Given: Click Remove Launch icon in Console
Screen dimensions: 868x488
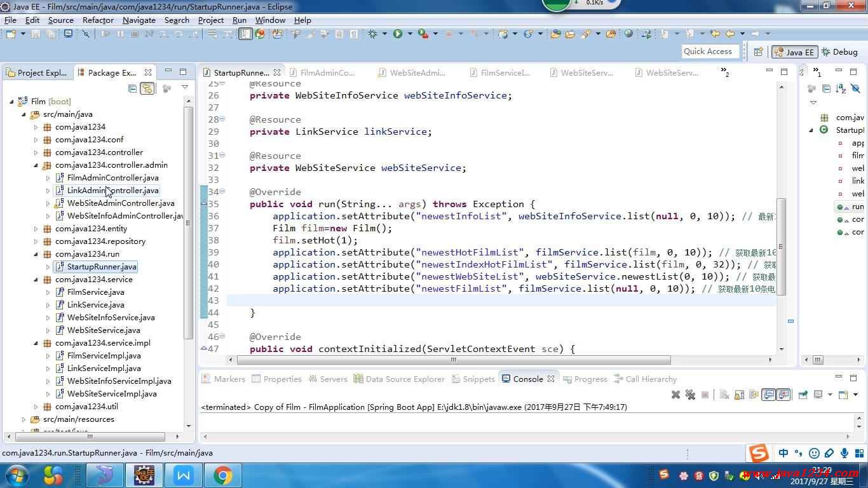Looking at the screenshot, I should [675, 395].
